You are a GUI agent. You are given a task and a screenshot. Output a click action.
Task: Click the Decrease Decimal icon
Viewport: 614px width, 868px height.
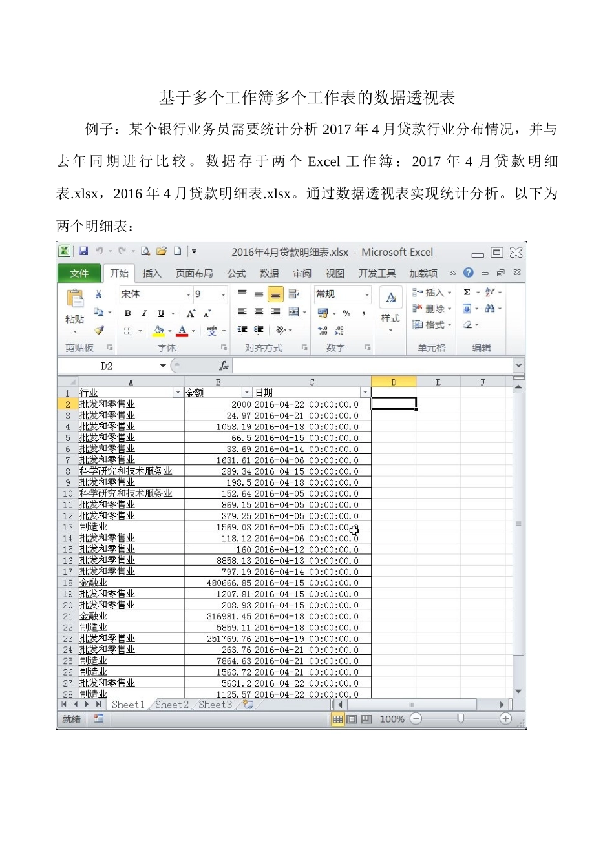pos(339,330)
